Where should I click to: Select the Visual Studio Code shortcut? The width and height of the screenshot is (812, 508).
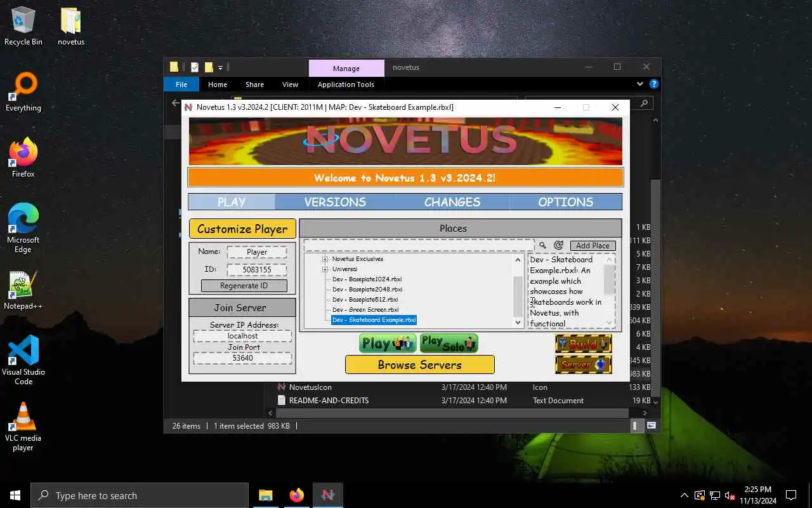(x=23, y=361)
